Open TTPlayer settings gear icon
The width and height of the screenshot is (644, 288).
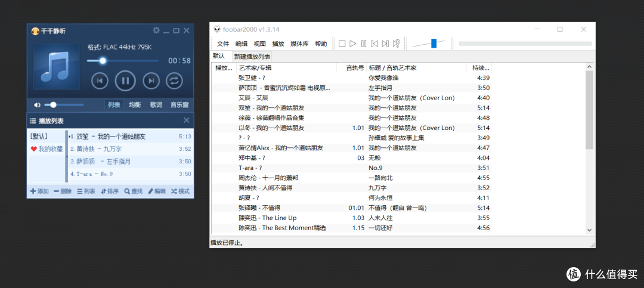[156, 30]
